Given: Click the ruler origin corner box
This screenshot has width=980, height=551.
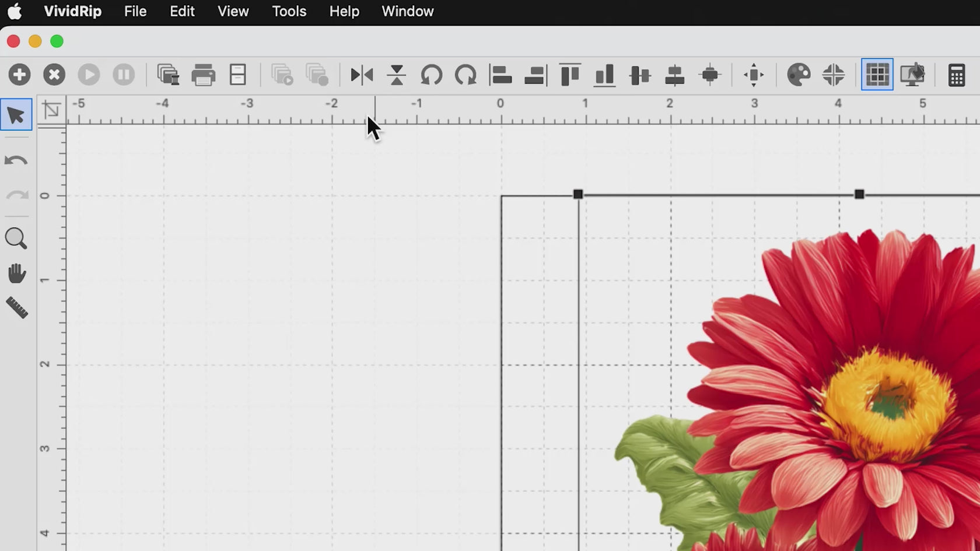Looking at the screenshot, I should (x=52, y=110).
